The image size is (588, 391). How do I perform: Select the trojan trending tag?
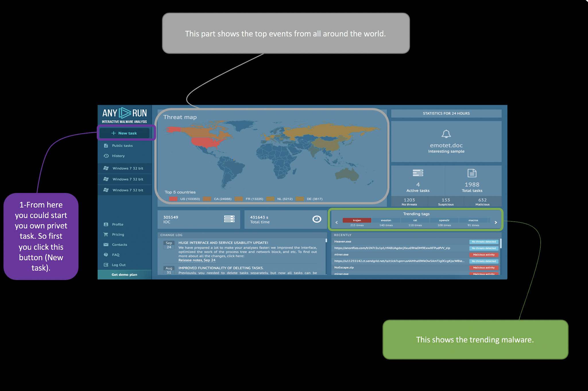357,220
